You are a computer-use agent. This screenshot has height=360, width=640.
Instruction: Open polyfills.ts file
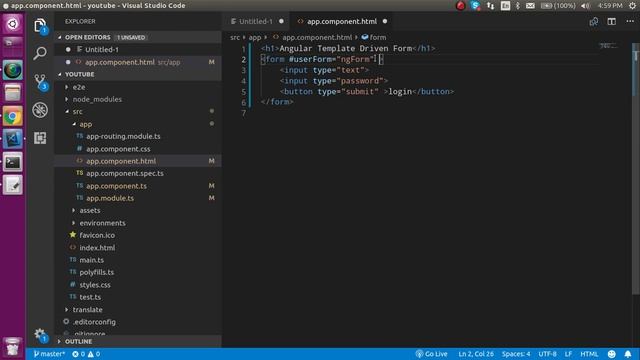(138, 272)
